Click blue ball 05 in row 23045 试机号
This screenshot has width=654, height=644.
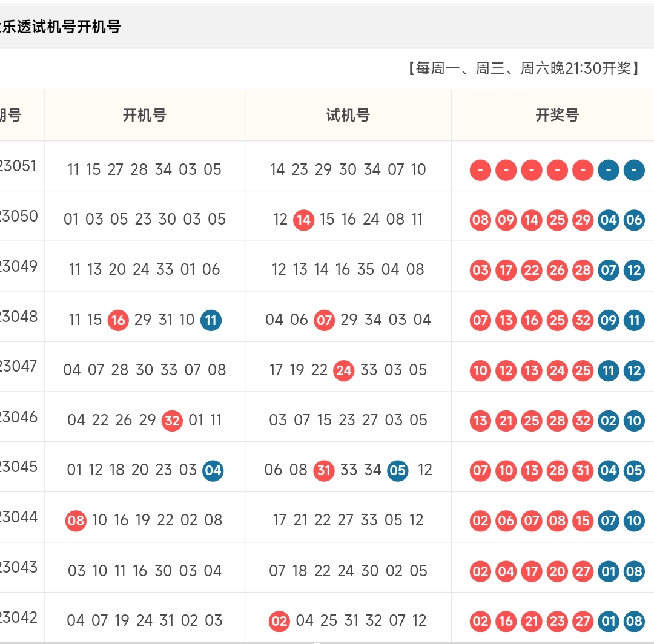pos(397,471)
